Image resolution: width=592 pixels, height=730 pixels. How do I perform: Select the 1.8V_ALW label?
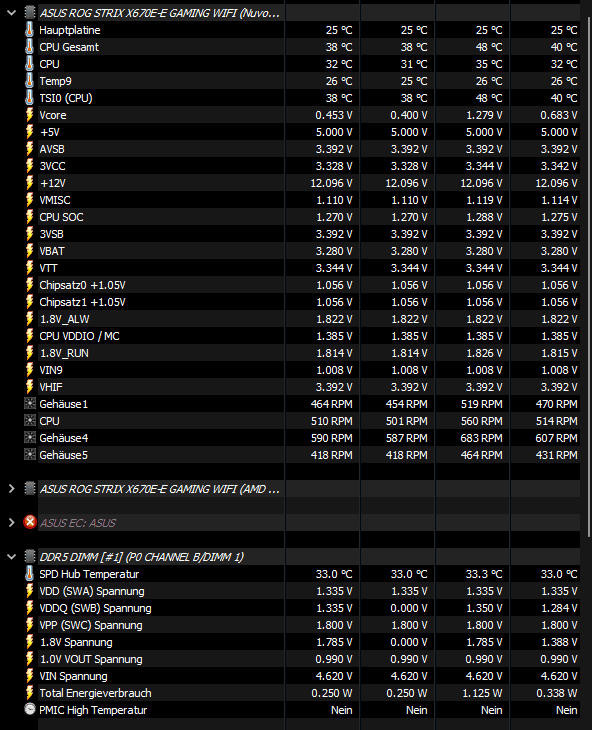point(64,319)
